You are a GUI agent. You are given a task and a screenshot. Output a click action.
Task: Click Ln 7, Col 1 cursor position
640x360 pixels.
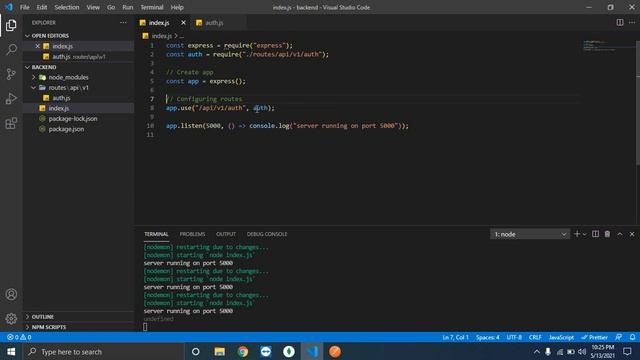click(x=455, y=337)
